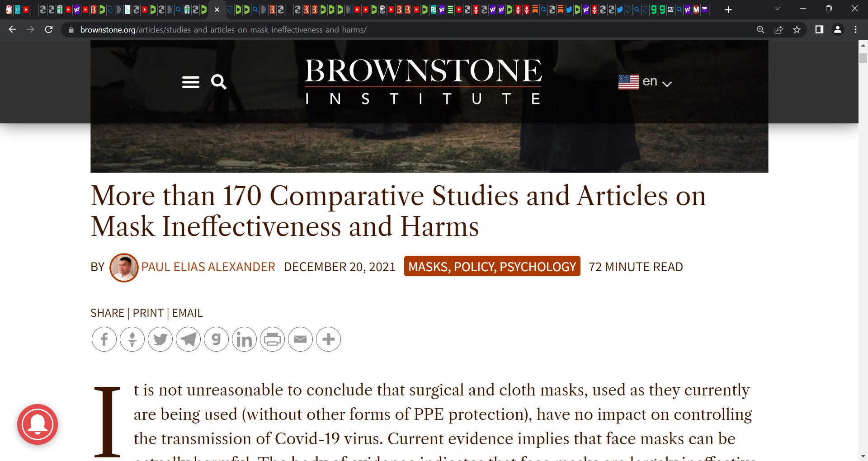868x461 pixels.
Task: Expand the tab search chevron
Action: [777, 9]
